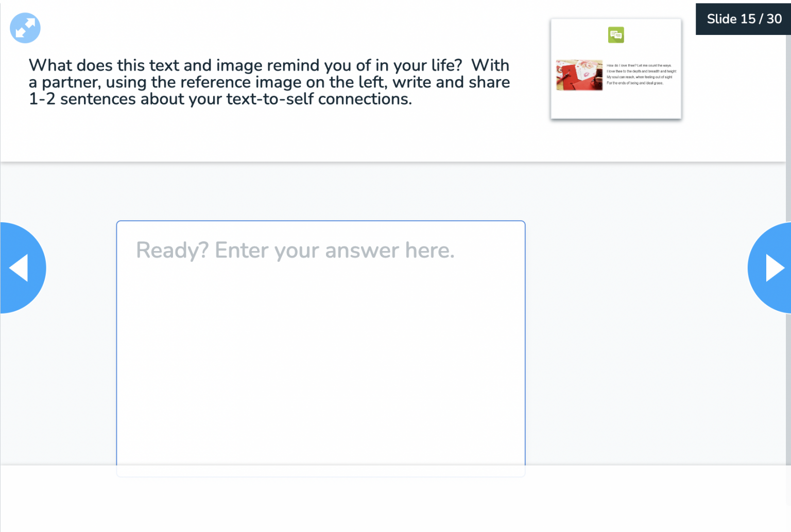791x532 pixels.
Task: Click the border of the answer text box
Action: click(x=320, y=221)
